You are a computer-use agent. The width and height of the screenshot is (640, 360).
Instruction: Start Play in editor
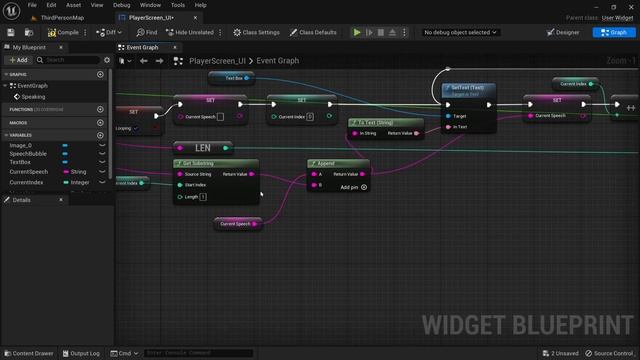357,32
